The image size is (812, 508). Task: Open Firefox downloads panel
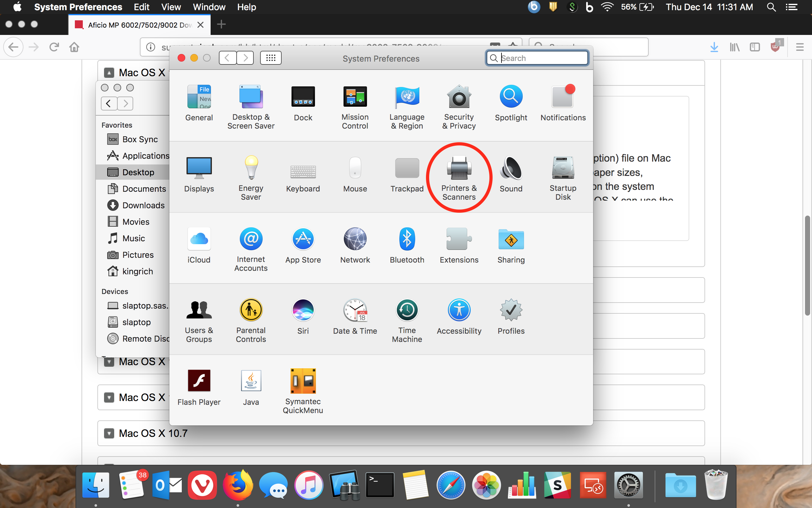[714, 47]
